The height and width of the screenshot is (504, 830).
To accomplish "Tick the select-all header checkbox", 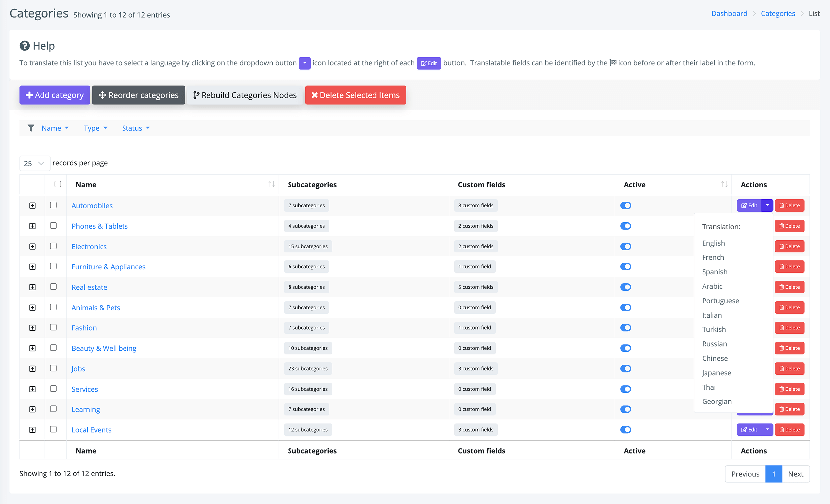I will (58, 184).
